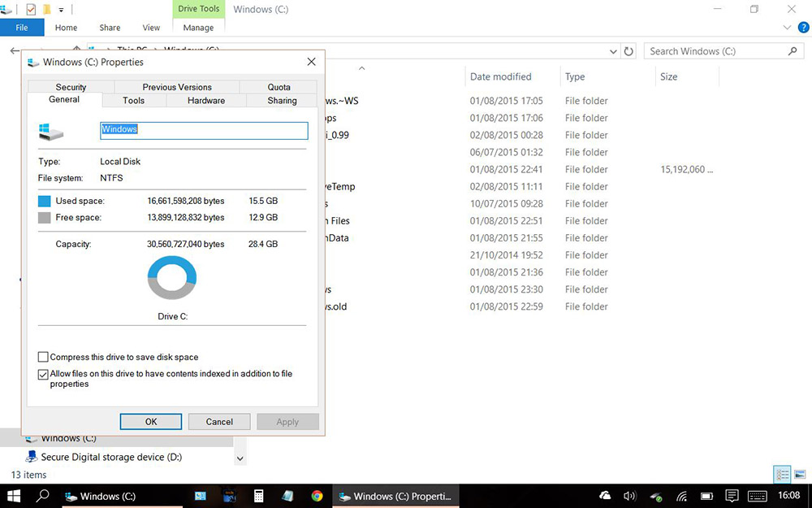Screen dimensions: 812x508
Task: Select the Drive Tools contextual tab
Action: (198, 9)
